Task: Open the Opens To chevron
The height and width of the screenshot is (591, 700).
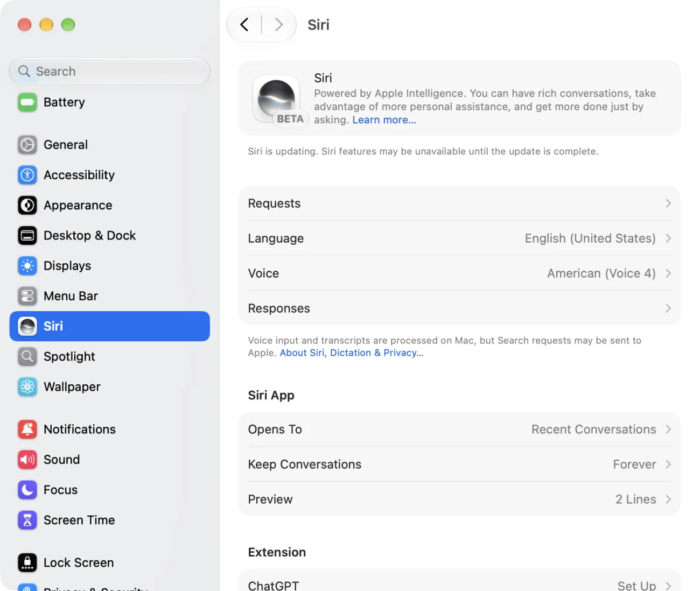Action: [x=668, y=430]
